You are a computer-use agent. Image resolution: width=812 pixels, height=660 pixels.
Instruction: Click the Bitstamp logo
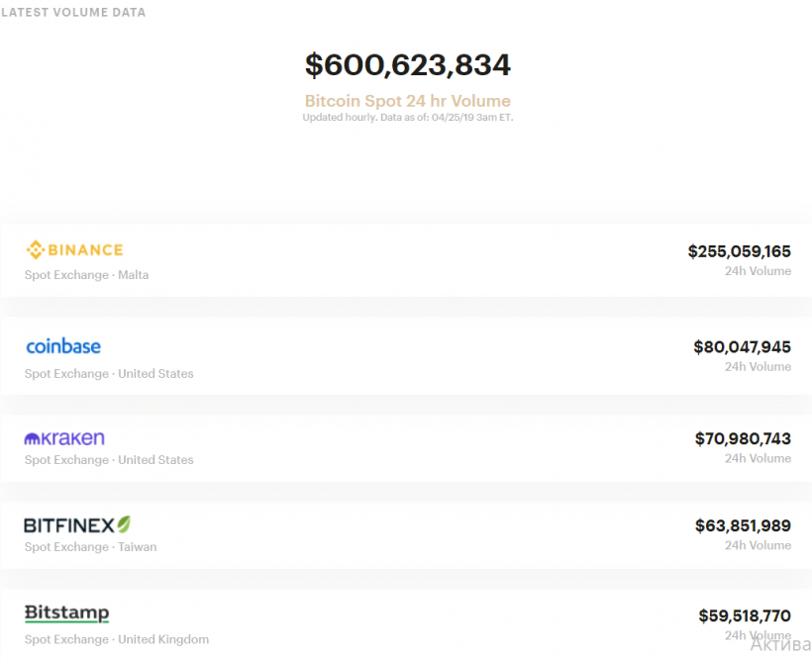66,613
